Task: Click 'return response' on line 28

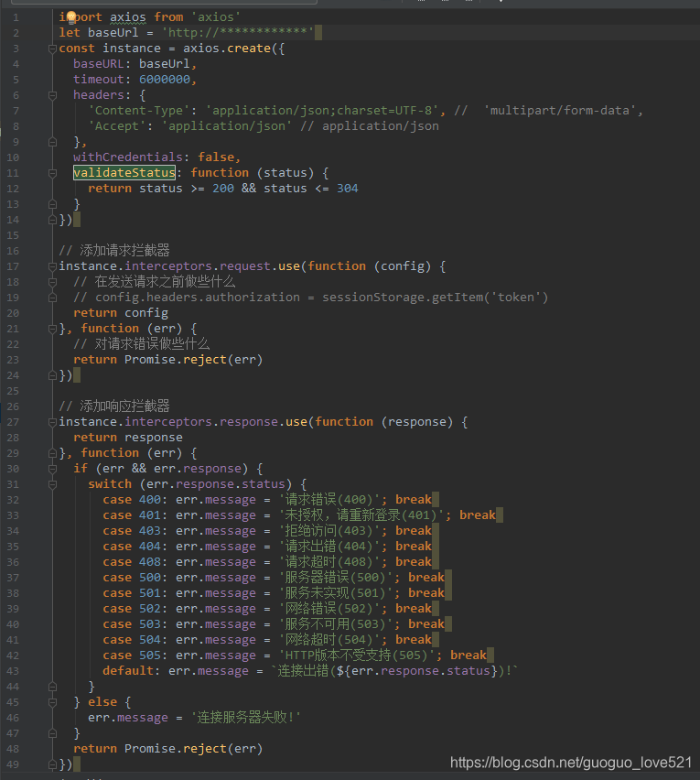Action: pyautogui.click(x=128, y=438)
